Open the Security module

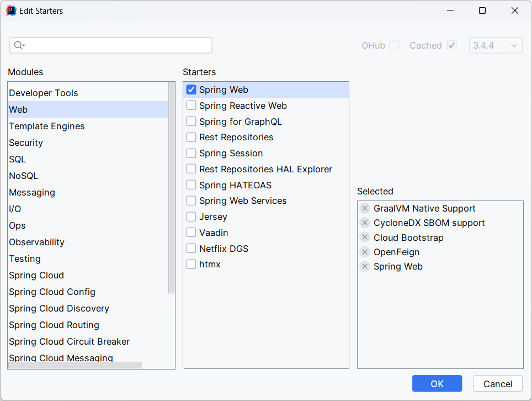pos(88,143)
